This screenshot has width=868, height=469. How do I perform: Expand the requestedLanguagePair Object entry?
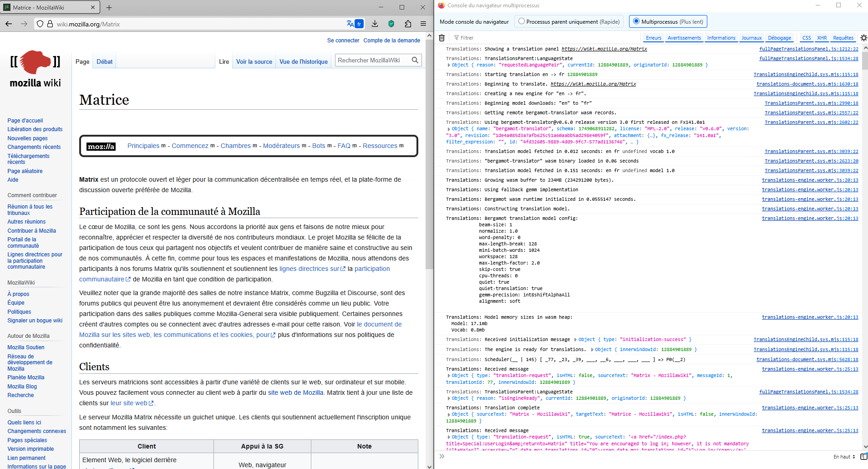449,65
